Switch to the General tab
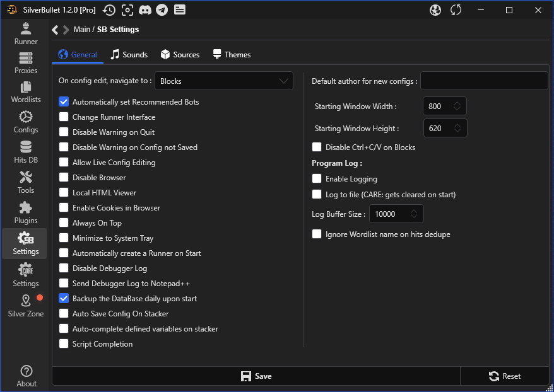554x392 pixels. point(78,55)
